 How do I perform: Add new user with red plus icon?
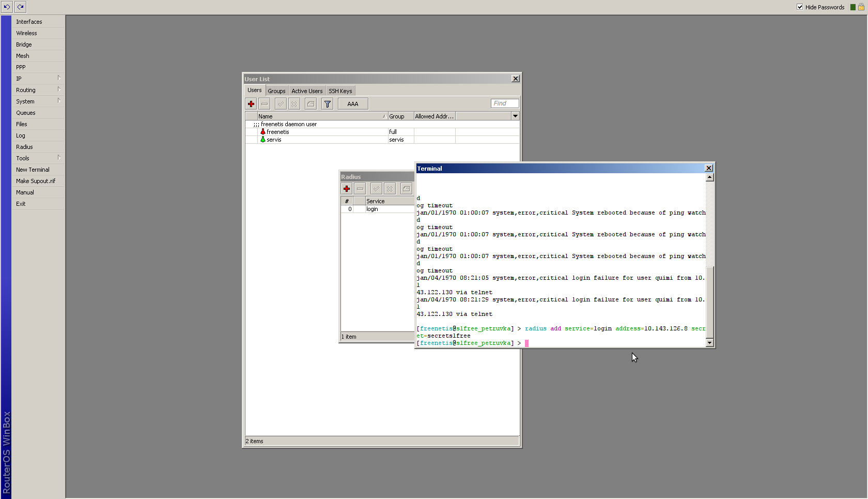tap(252, 104)
